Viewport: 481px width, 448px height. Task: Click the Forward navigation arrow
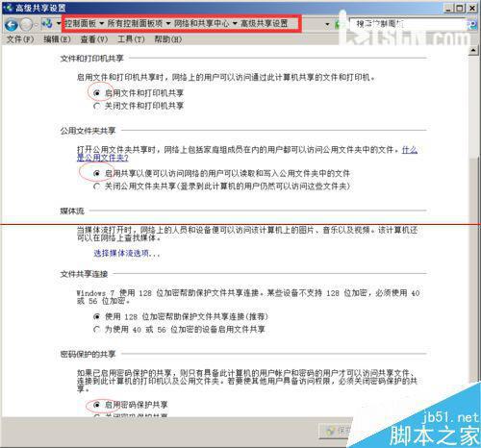[27, 25]
